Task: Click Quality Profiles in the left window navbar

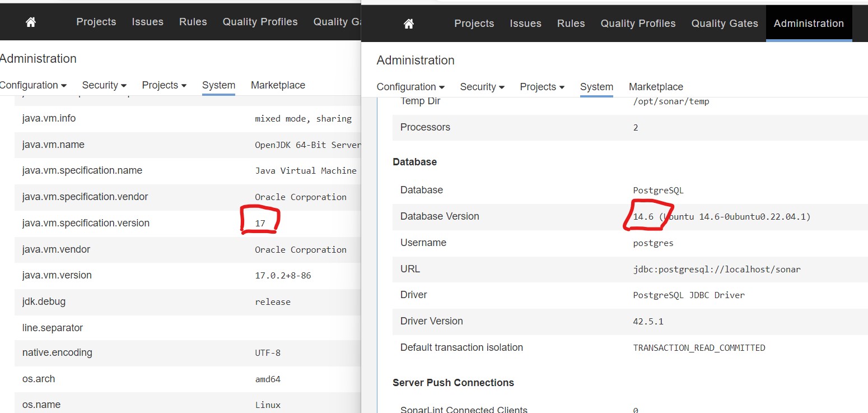Action: pyautogui.click(x=260, y=21)
